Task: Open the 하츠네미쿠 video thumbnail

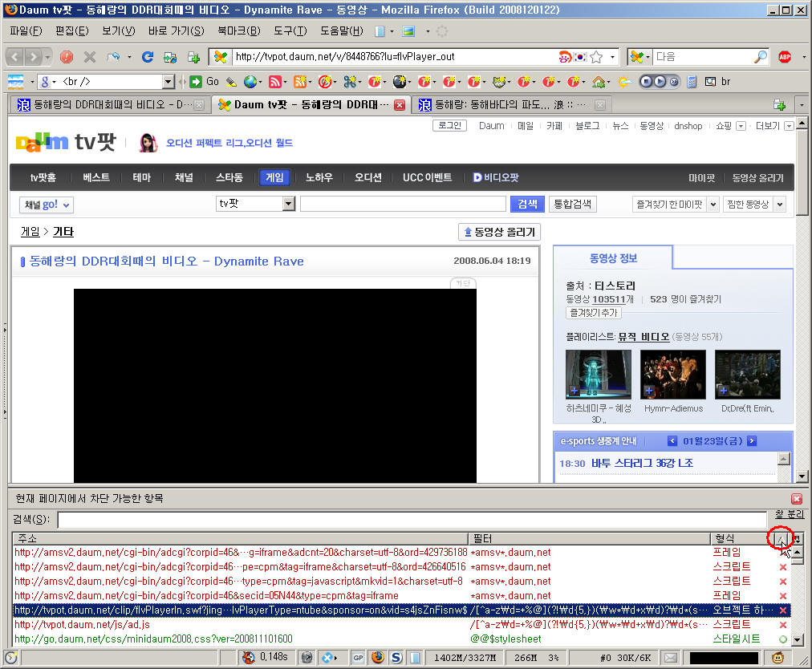Action: tap(599, 375)
